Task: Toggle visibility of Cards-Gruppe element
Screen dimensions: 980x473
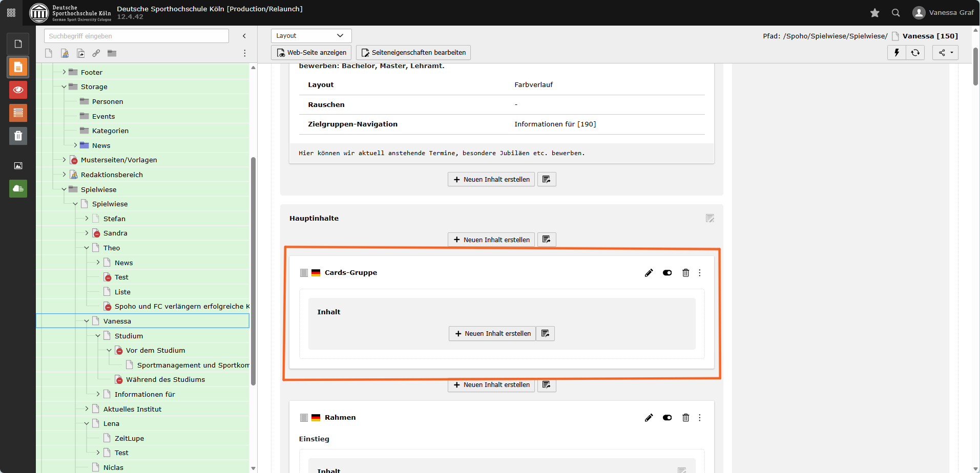Action: tap(667, 273)
